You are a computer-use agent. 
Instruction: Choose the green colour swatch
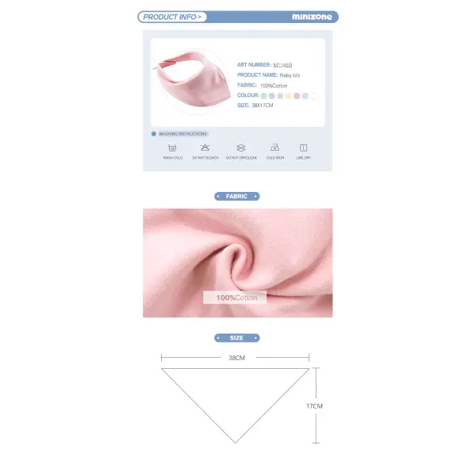coord(264,96)
